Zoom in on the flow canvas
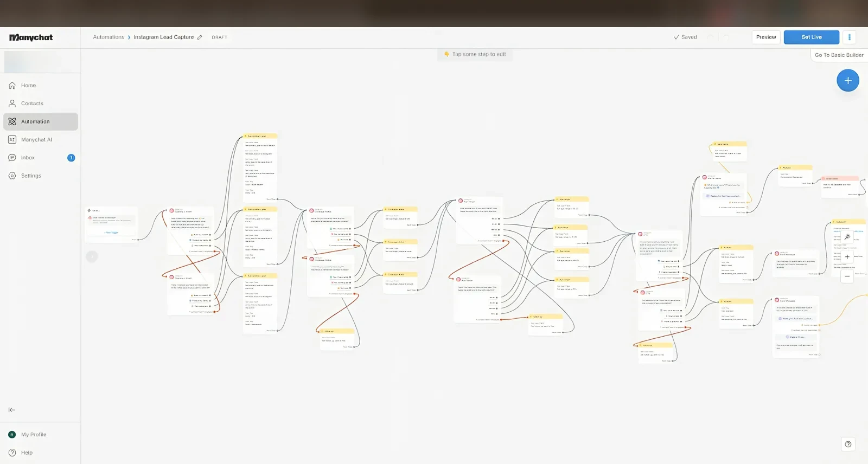The height and width of the screenshot is (464, 868). (847, 256)
